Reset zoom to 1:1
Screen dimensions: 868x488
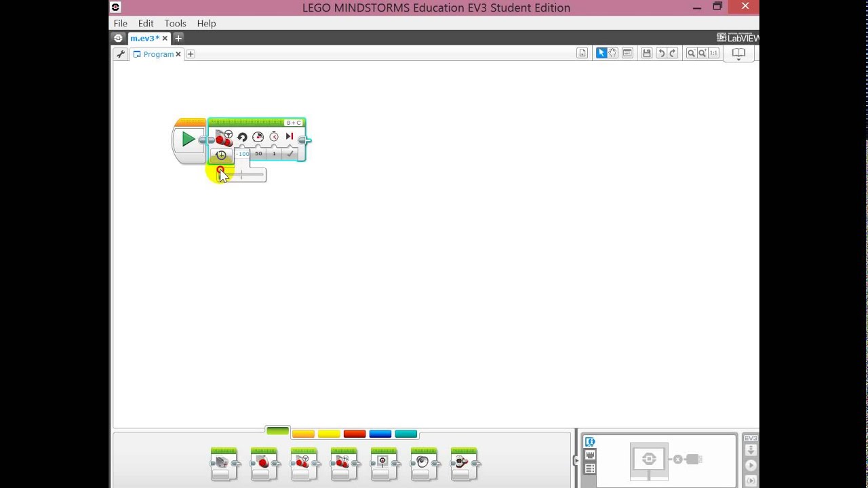713,53
